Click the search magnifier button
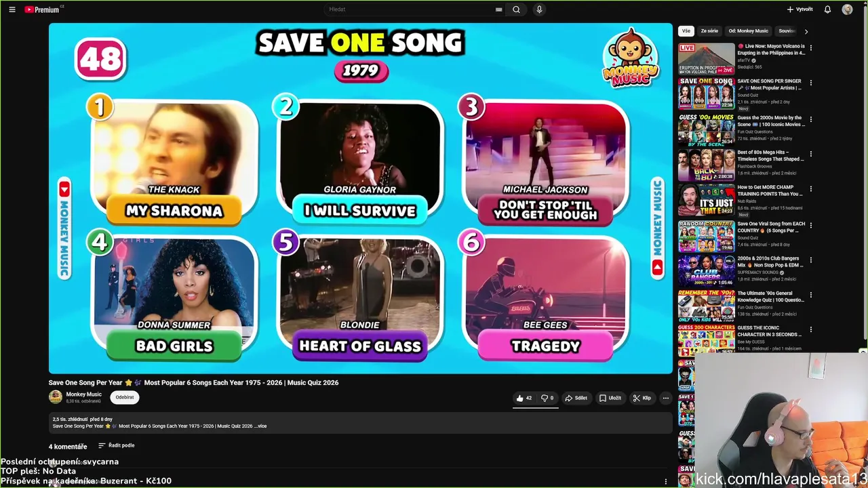Viewport: 868px width, 488px height. (x=516, y=9)
